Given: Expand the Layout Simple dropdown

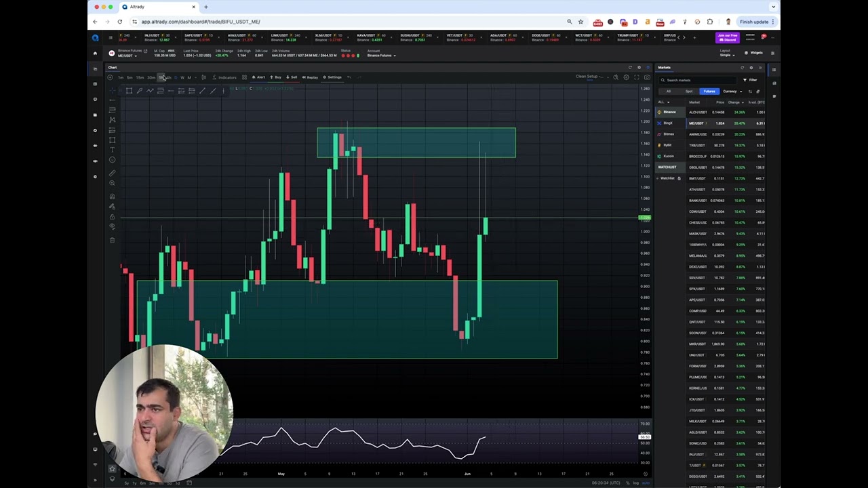Looking at the screenshot, I should point(726,55).
